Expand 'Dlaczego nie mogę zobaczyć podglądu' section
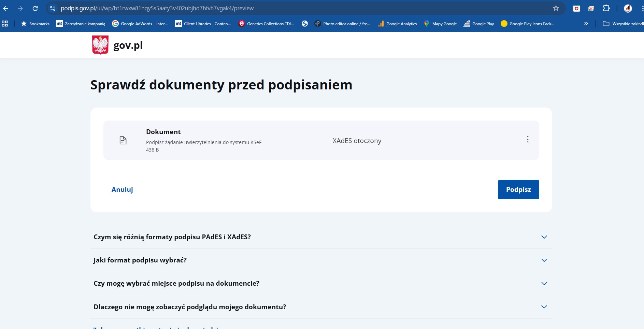This screenshot has width=644, height=329. pyautogui.click(x=544, y=307)
